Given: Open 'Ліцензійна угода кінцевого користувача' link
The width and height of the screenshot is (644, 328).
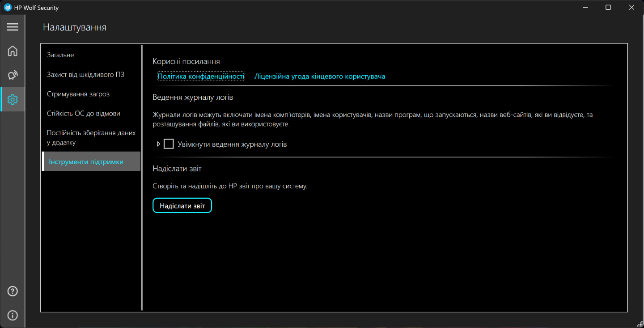Looking at the screenshot, I should point(320,77).
